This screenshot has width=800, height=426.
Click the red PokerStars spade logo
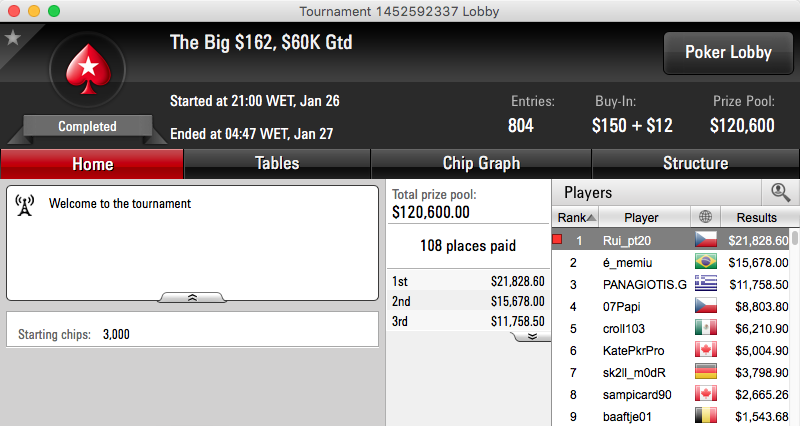click(x=88, y=69)
